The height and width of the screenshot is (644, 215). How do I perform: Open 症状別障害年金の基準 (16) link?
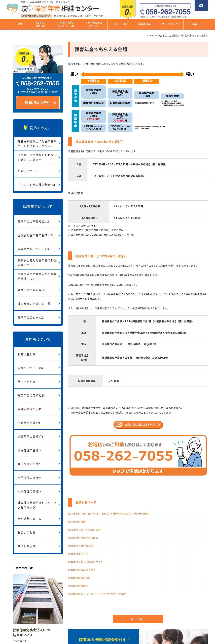coord(38,235)
